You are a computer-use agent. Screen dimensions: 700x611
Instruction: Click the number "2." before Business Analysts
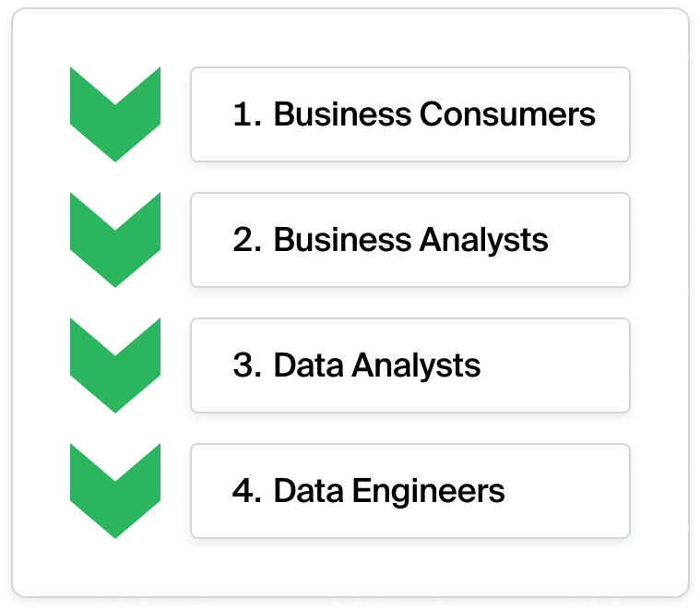pos(248,240)
